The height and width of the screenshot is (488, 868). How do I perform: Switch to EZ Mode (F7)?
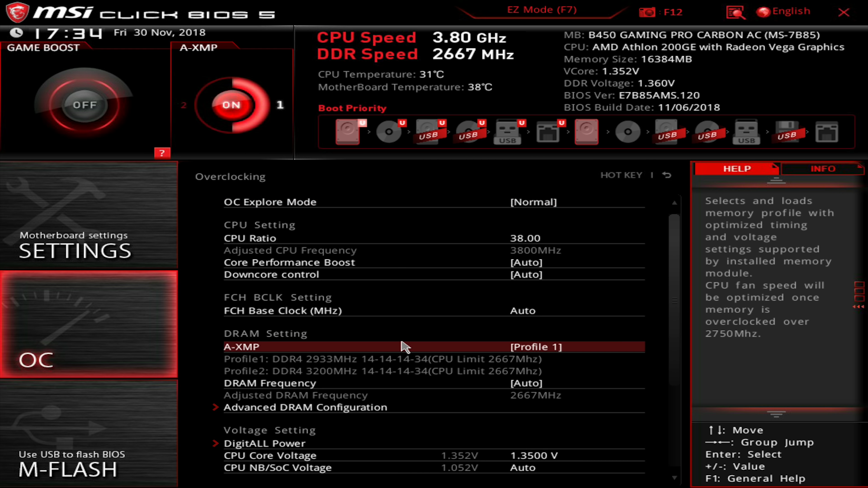click(x=542, y=10)
